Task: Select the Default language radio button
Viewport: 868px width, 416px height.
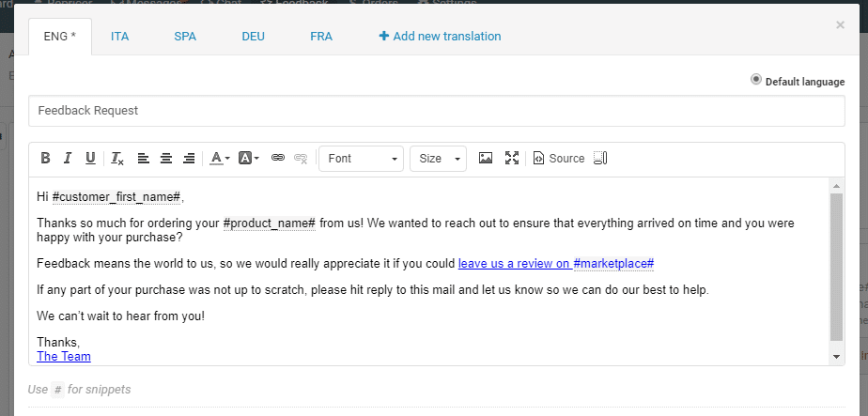Action: [x=755, y=80]
